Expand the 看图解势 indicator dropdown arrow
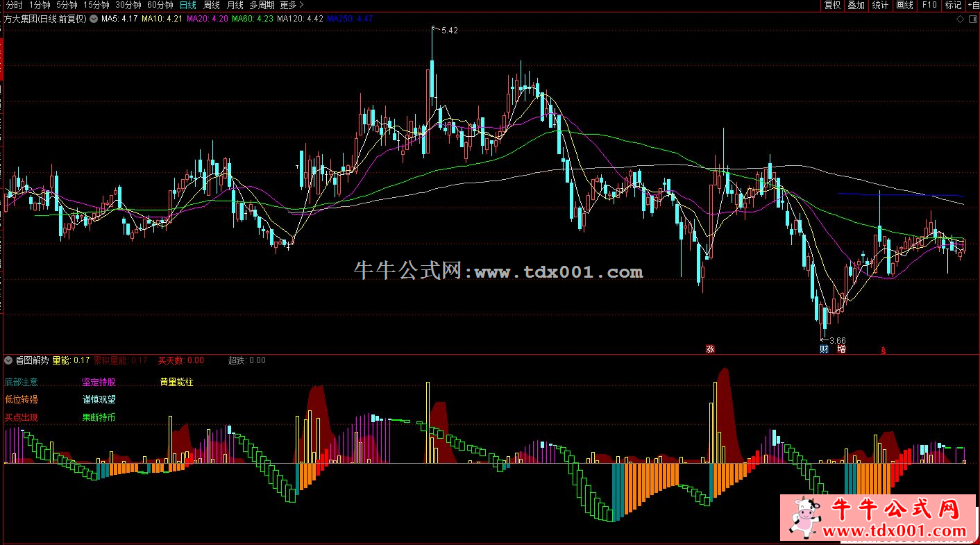The image size is (980, 545). pyautogui.click(x=8, y=360)
